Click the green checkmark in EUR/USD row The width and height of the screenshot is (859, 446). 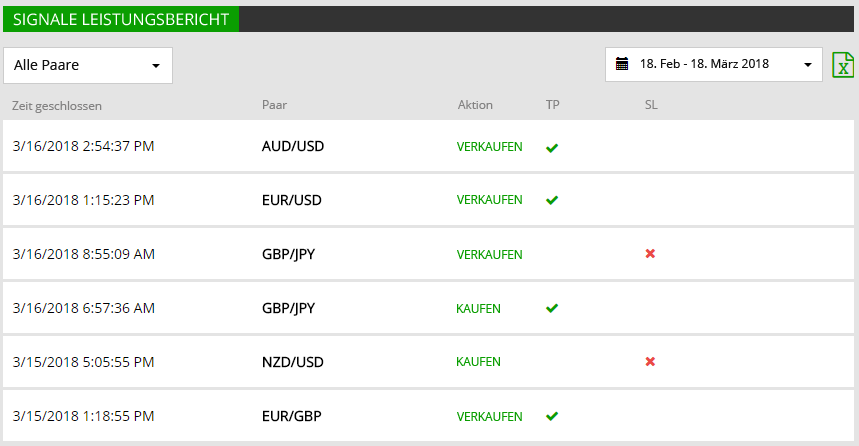[552, 200]
